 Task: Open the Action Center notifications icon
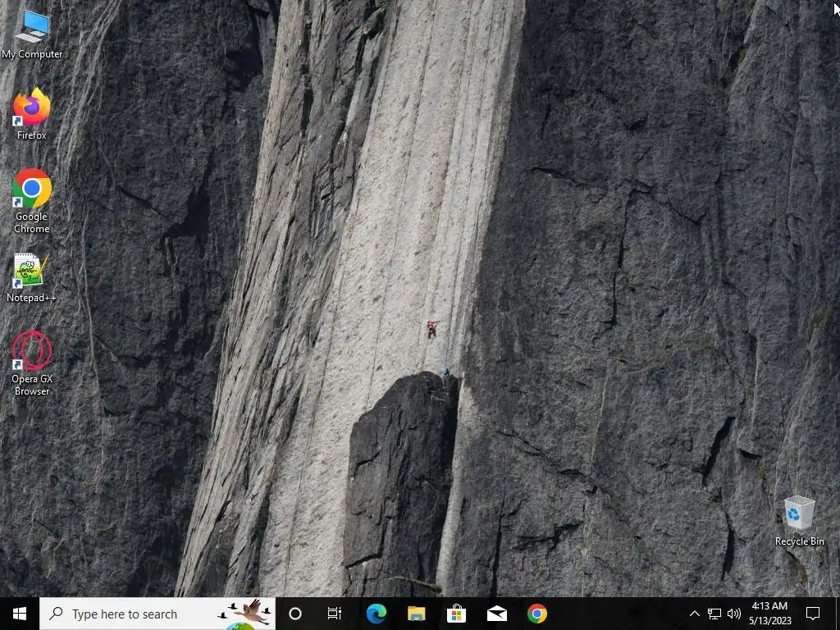point(813,614)
